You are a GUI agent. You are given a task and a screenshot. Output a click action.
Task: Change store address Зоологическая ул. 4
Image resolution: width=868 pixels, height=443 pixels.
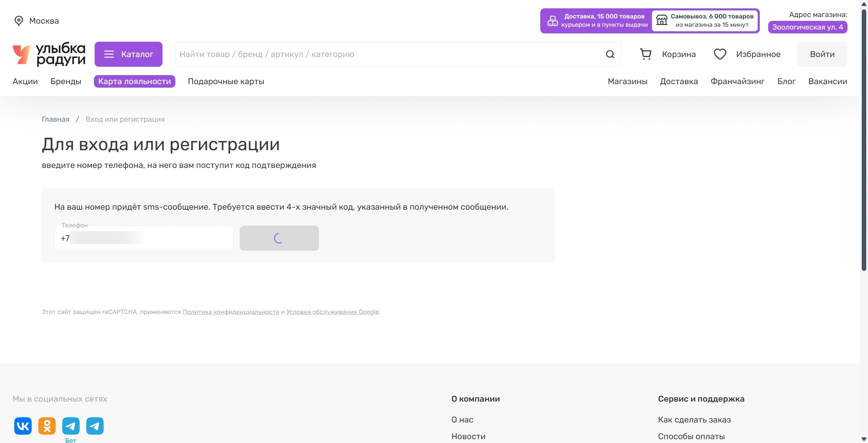[x=807, y=27]
